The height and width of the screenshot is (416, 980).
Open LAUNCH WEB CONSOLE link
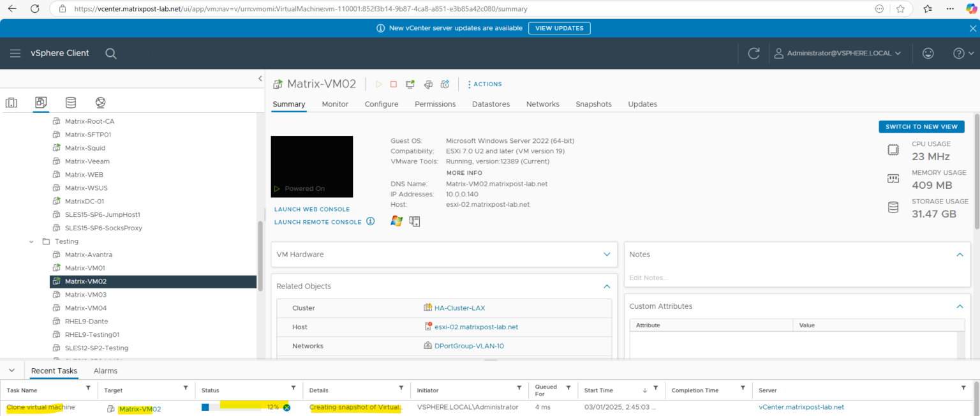[x=311, y=209]
